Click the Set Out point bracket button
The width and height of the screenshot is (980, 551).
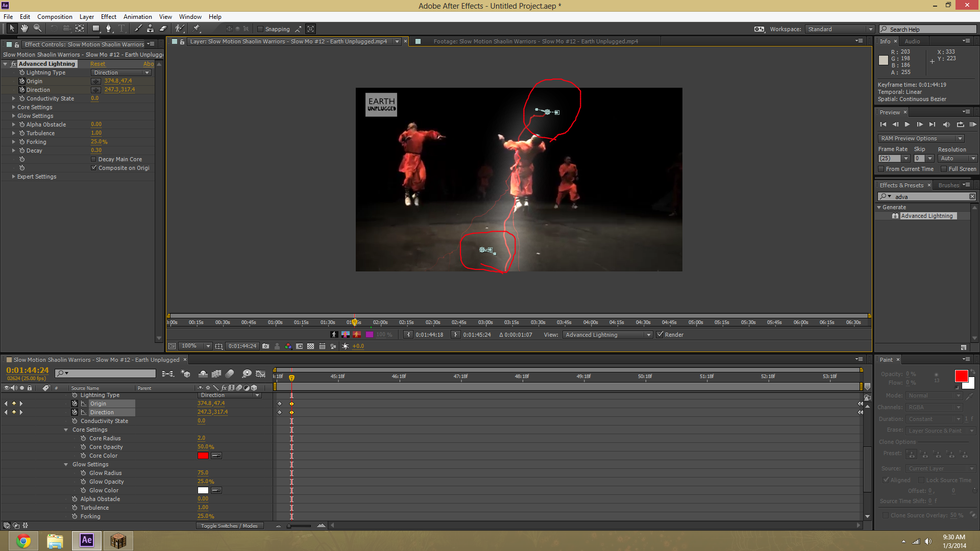(455, 335)
